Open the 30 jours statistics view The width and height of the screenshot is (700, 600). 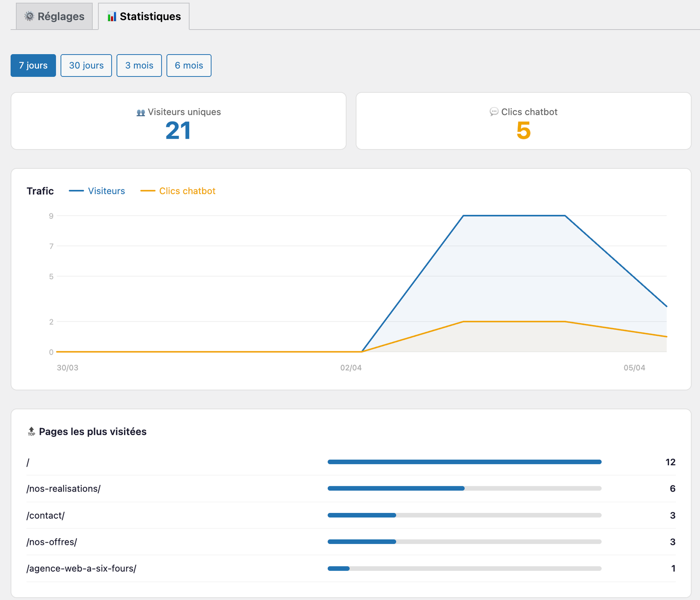[x=86, y=65]
